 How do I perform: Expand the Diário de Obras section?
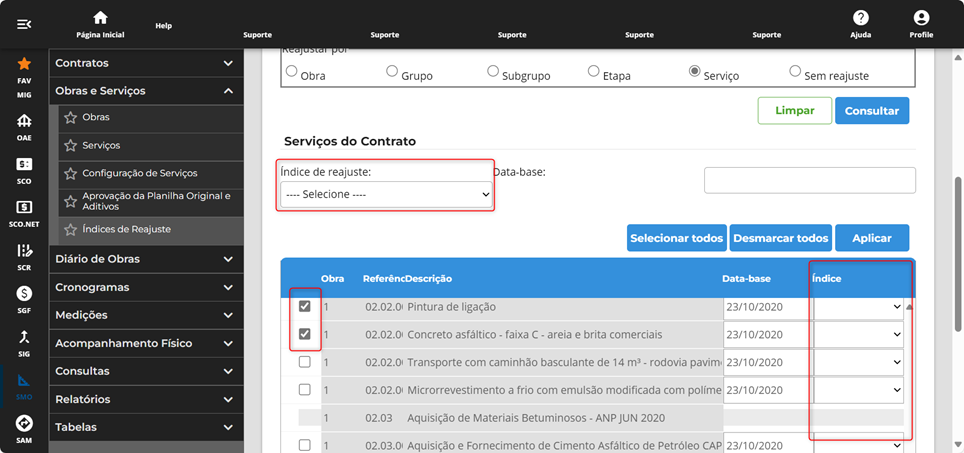pos(146,259)
